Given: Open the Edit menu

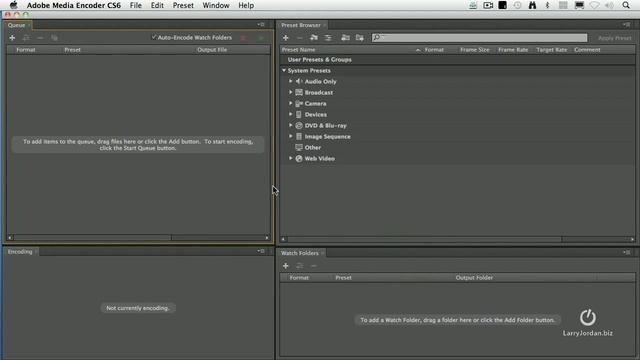Looking at the screenshot, I should tap(157, 5).
